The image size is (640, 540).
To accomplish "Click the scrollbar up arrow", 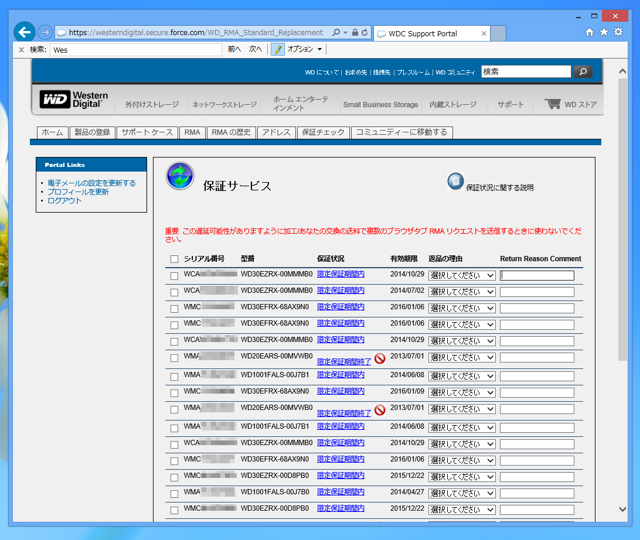I will point(622,71).
